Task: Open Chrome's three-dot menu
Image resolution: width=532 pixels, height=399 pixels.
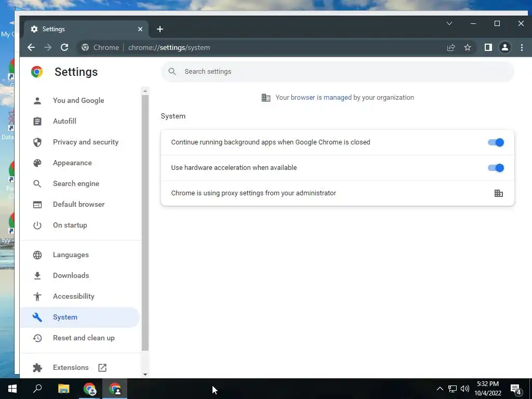Action: tap(522, 47)
